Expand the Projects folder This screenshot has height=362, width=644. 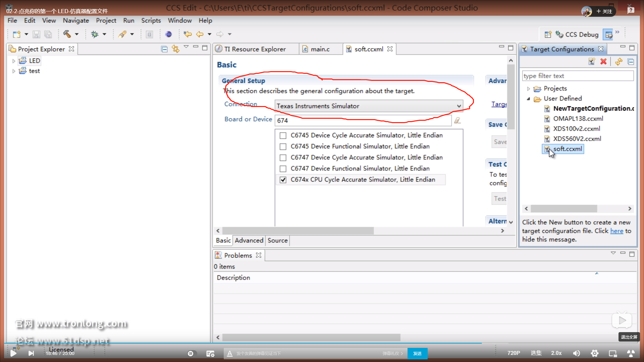pos(528,89)
